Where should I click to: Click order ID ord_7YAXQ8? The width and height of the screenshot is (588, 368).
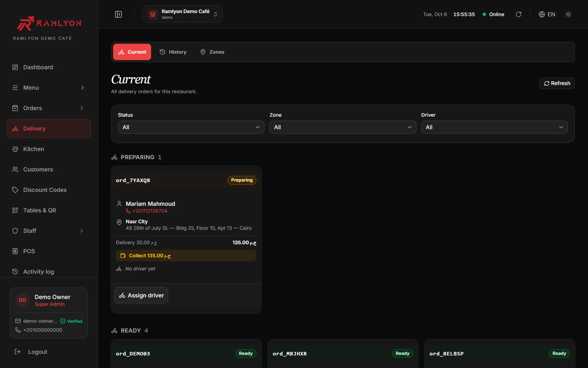click(133, 180)
